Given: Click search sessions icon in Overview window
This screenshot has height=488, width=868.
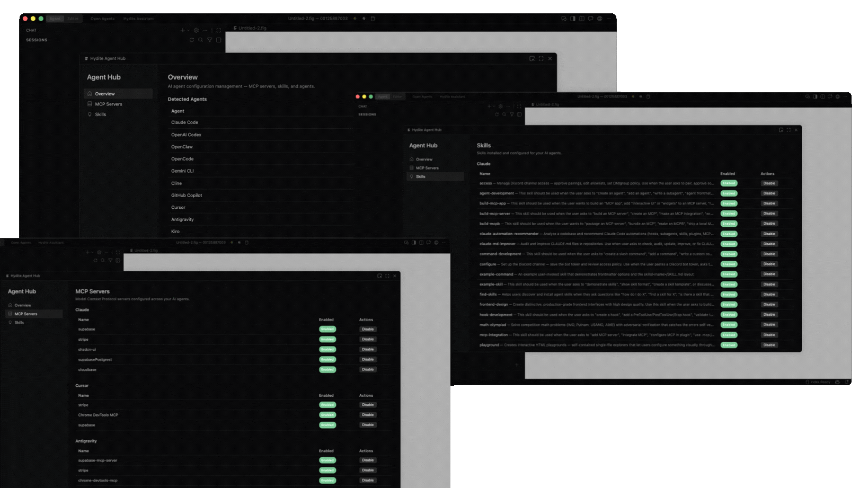Looking at the screenshot, I should coord(200,40).
